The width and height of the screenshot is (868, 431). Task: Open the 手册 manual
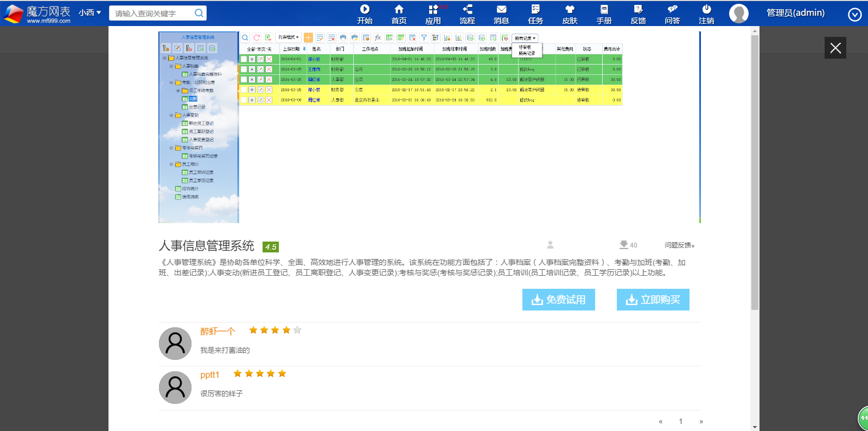[x=604, y=14]
